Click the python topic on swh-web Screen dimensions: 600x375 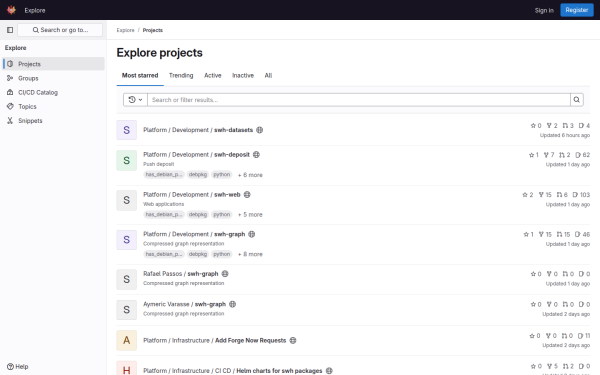click(x=222, y=214)
